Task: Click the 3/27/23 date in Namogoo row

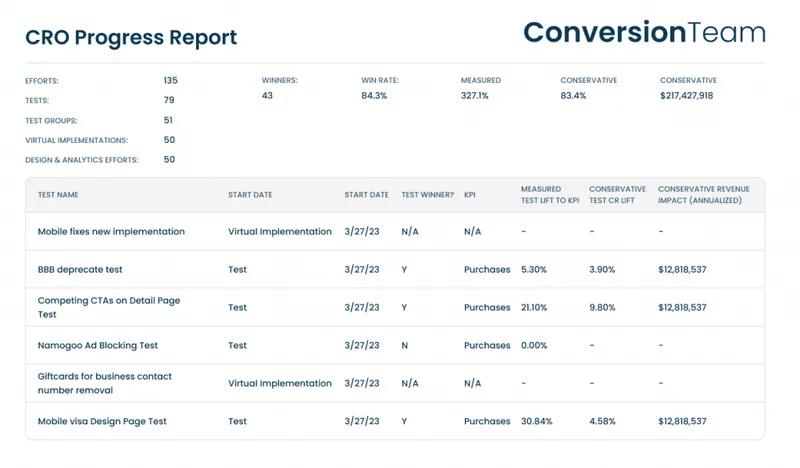Action: [362, 346]
